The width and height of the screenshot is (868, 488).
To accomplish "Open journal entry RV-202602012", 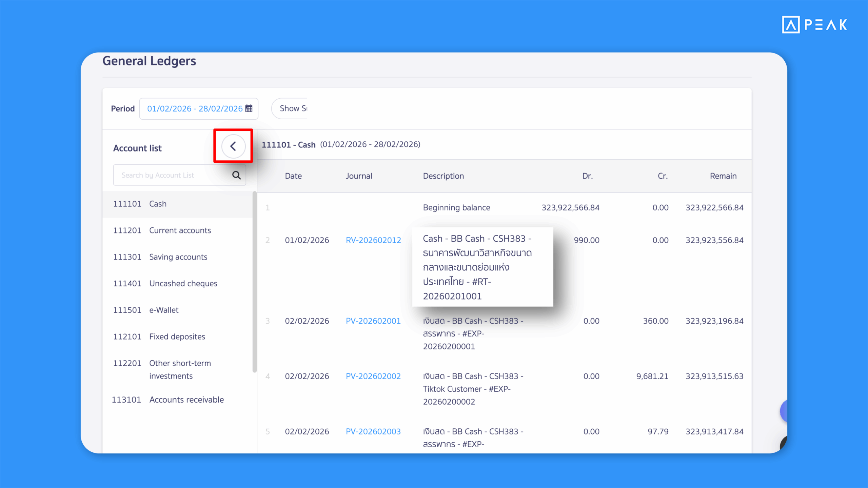I will [x=373, y=240].
